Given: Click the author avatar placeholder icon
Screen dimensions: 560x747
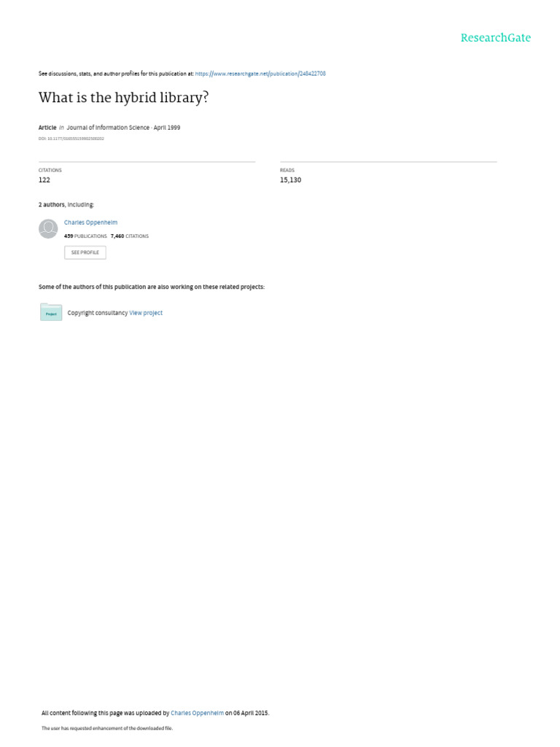Looking at the screenshot, I should point(48,228).
